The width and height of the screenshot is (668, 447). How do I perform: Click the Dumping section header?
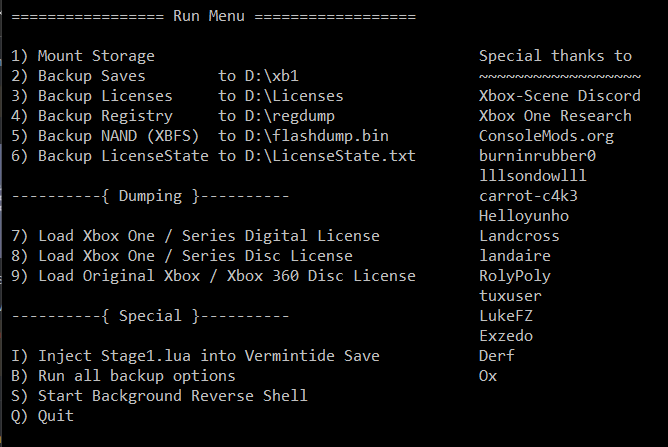pyautogui.click(x=150, y=196)
